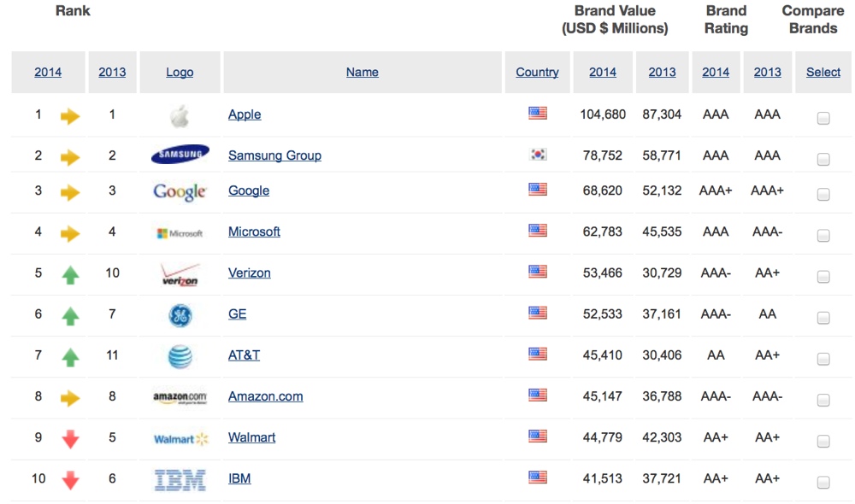
Task: Click the Samsung logo image
Action: point(180,155)
